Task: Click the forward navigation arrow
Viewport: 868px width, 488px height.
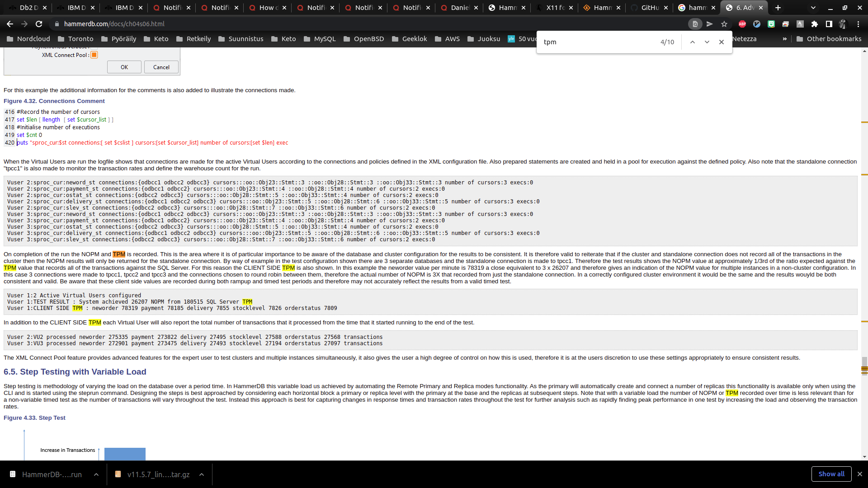Action: coord(24,24)
